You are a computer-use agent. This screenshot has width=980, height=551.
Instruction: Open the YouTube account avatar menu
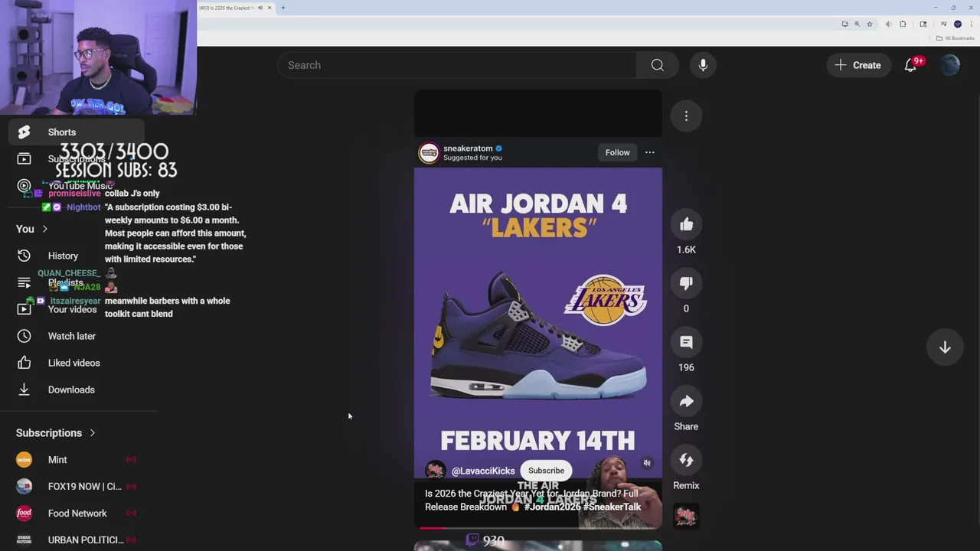950,65
